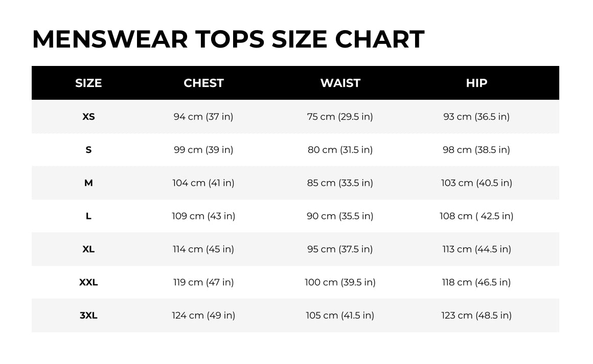This screenshot has width=593, height=364.
Task: Select the 105 cm (41.5 in) waist cell
Action: tap(340, 315)
